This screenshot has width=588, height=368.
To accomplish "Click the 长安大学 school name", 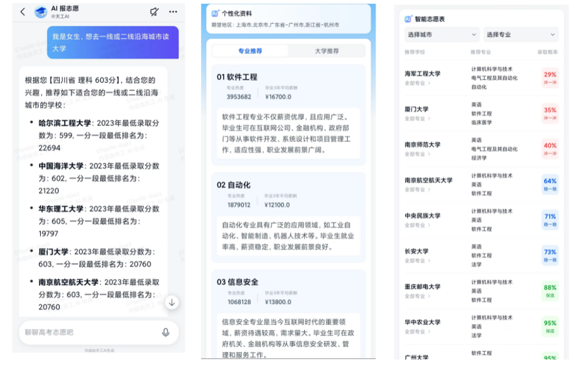I will click(416, 251).
